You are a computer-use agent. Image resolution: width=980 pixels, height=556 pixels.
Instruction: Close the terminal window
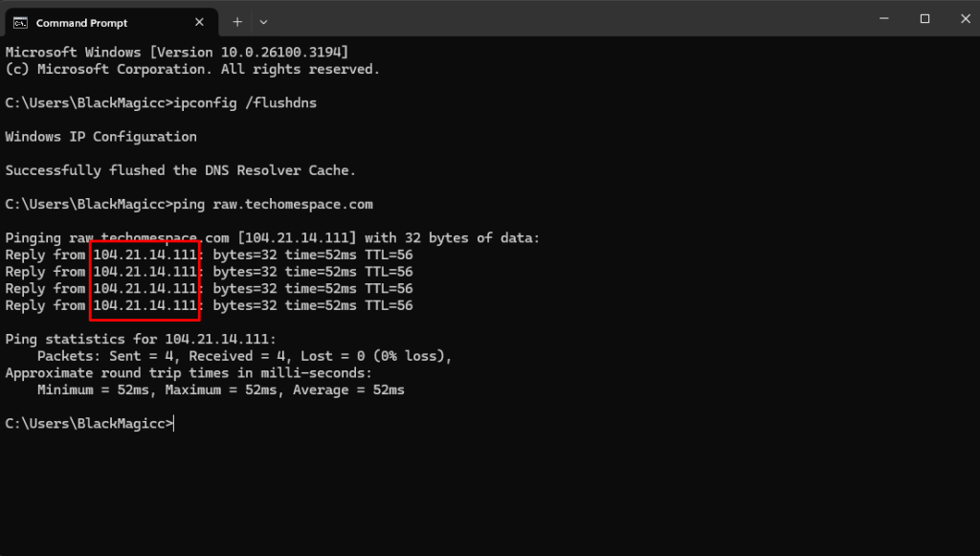965,19
